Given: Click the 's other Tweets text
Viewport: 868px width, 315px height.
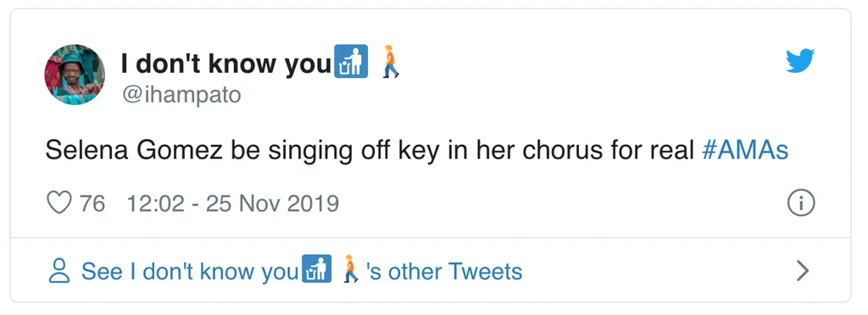Looking at the screenshot, I should click(x=443, y=271).
